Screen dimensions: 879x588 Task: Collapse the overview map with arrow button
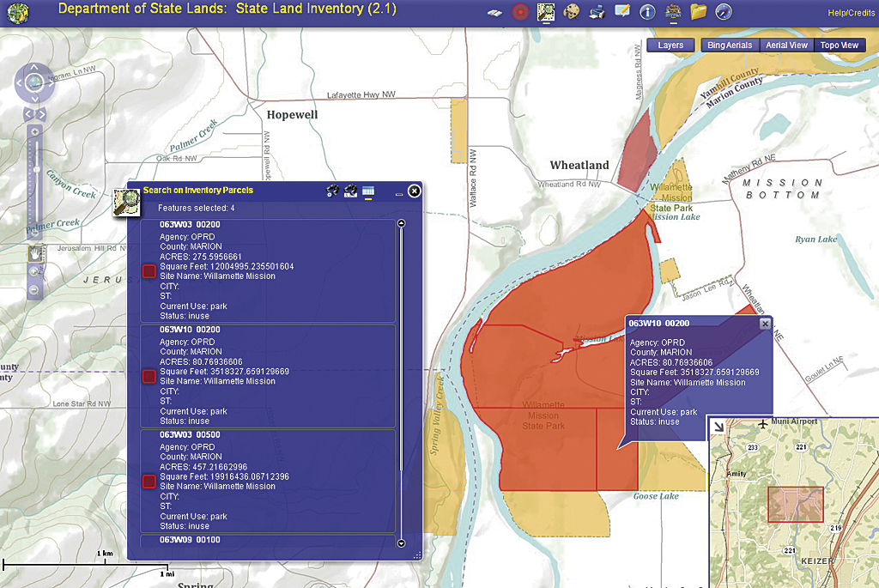(718, 427)
